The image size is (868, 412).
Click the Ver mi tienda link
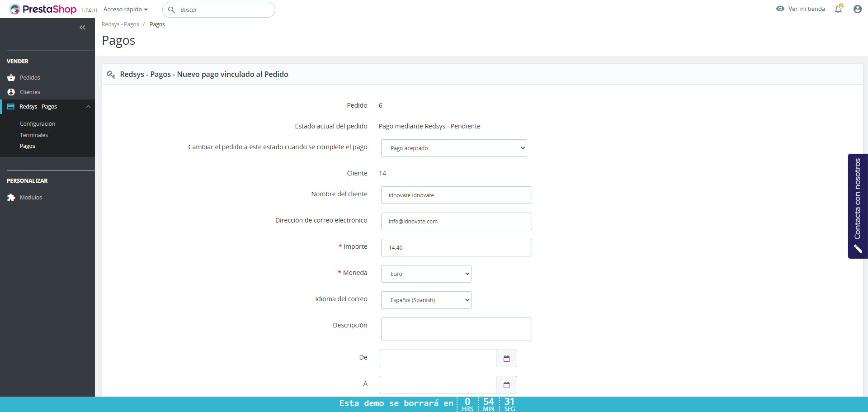pos(807,9)
